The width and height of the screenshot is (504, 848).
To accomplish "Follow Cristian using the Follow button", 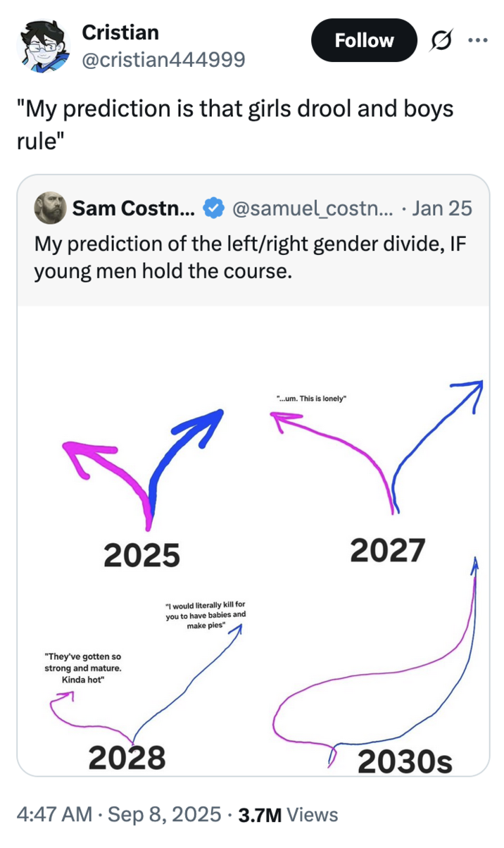I will point(364,40).
